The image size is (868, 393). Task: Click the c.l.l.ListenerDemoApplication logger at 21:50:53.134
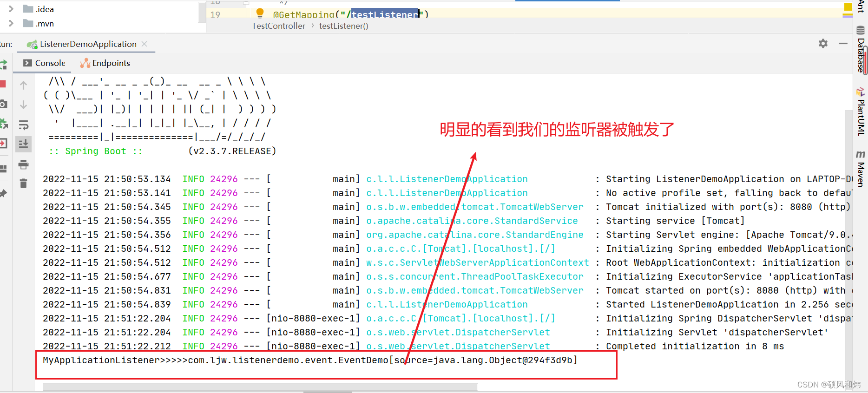(x=447, y=179)
